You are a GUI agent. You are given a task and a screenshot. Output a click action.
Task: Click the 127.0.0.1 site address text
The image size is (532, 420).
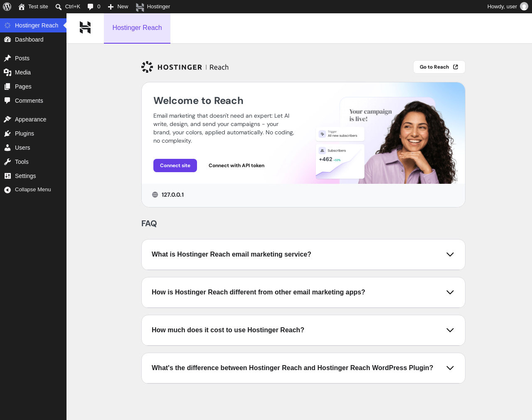pyautogui.click(x=172, y=195)
